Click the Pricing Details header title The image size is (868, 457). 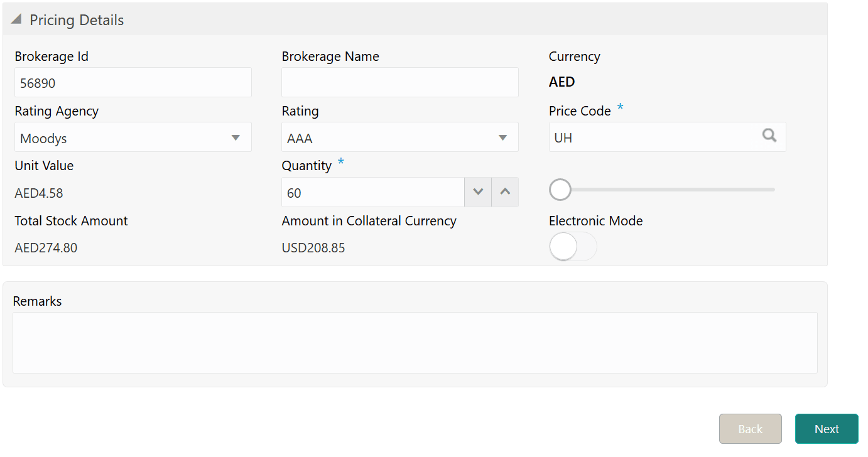[77, 20]
